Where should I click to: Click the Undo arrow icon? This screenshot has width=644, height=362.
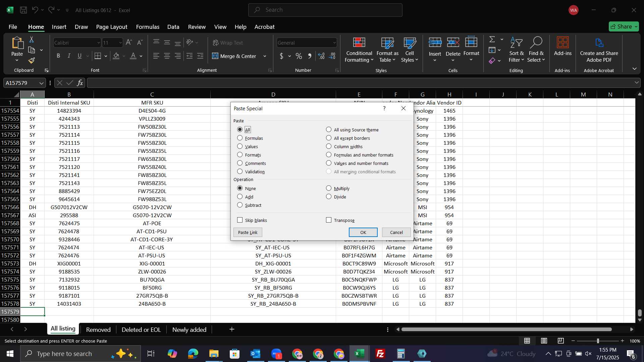pyautogui.click(x=35, y=10)
